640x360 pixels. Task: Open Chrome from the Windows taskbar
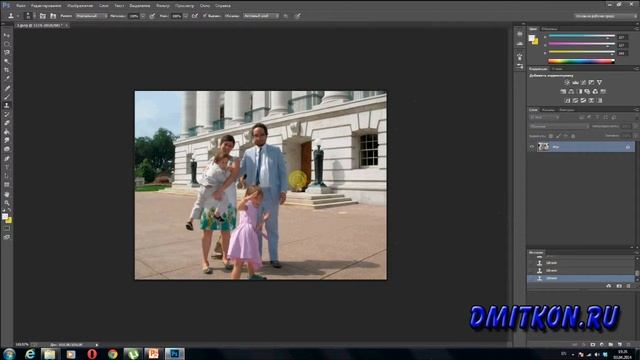click(113, 354)
